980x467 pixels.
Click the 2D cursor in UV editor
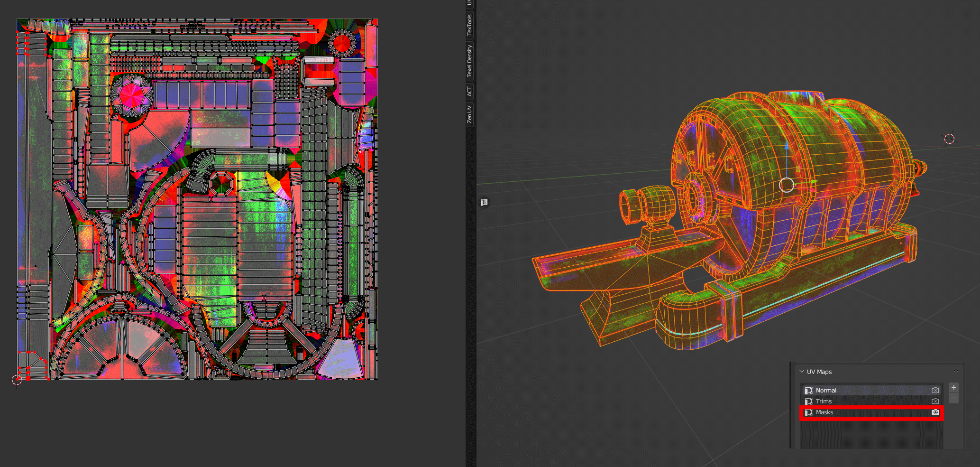tap(17, 380)
